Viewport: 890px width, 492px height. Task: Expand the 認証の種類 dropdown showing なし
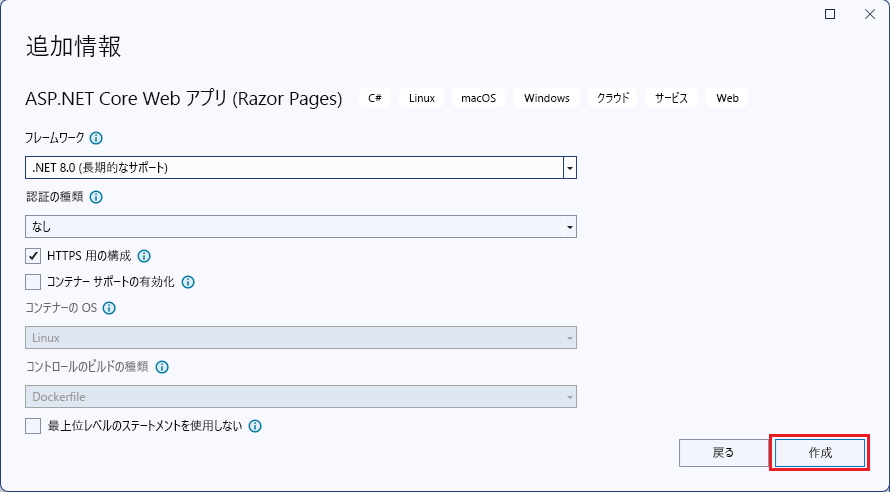pos(570,227)
